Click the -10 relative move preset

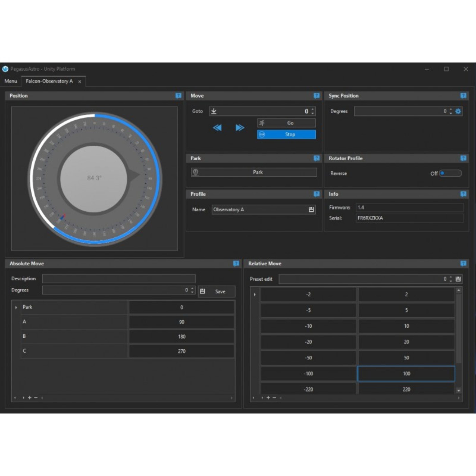(308, 326)
